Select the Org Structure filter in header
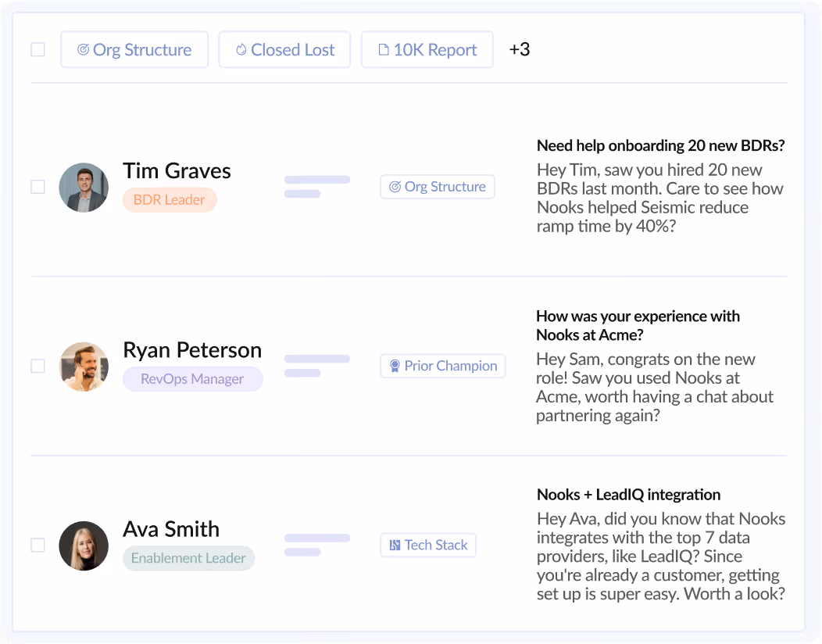822x644 pixels. 134,50
